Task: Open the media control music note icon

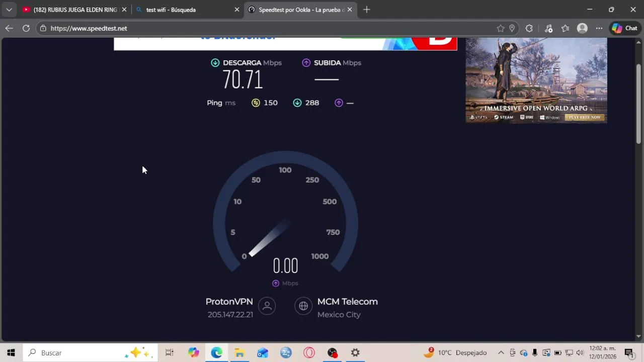Action: pos(548,28)
